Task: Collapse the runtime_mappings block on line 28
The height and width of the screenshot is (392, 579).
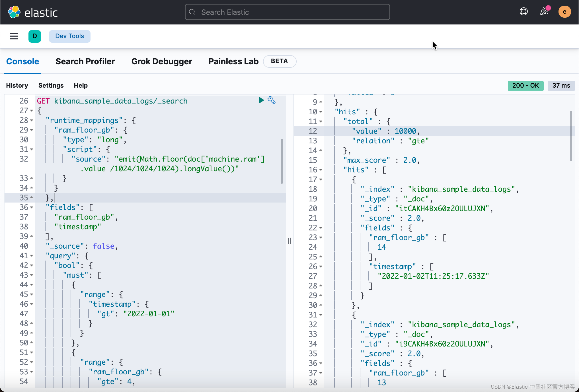Action: pos(31,120)
